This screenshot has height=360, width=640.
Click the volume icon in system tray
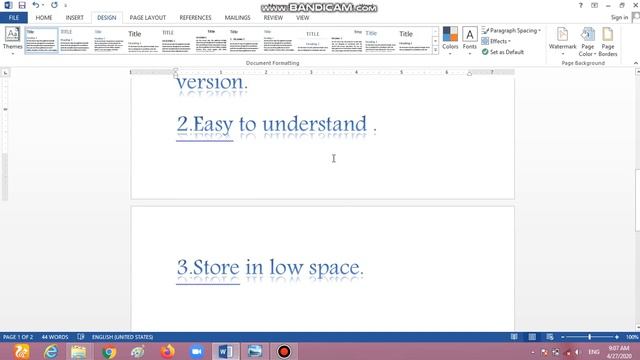coord(578,352)
